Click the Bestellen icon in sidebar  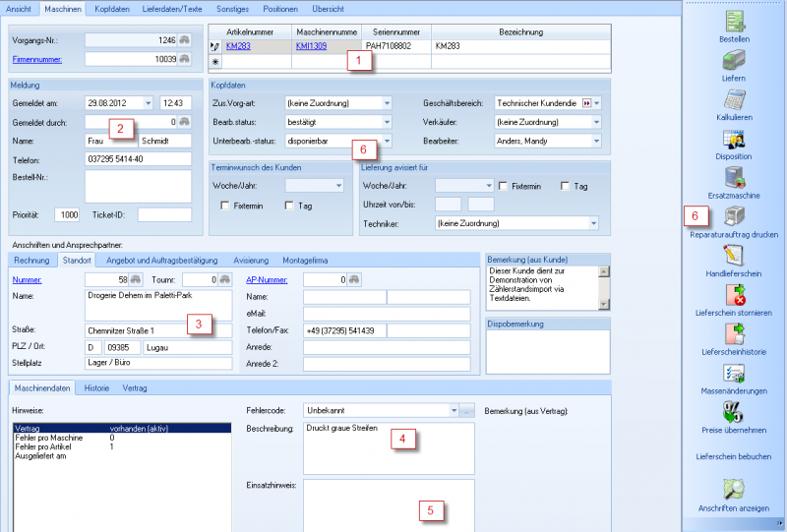[734, 22]
